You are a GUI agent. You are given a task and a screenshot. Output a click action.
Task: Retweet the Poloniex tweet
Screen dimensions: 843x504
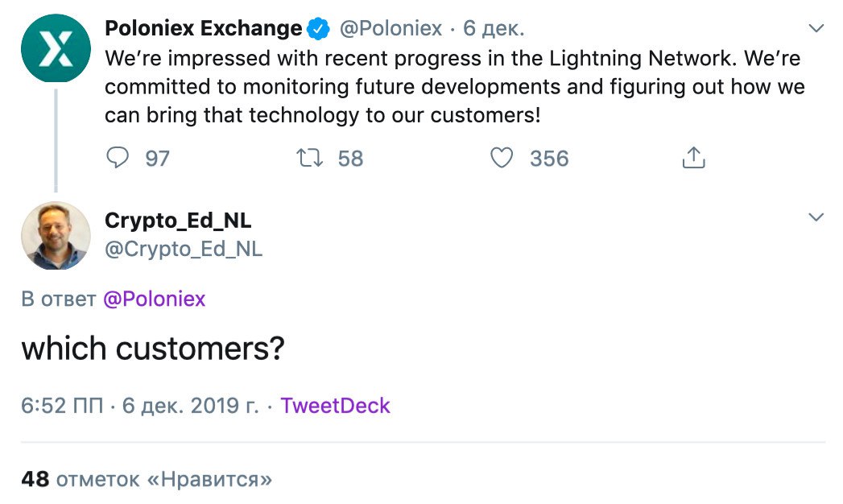310,158
